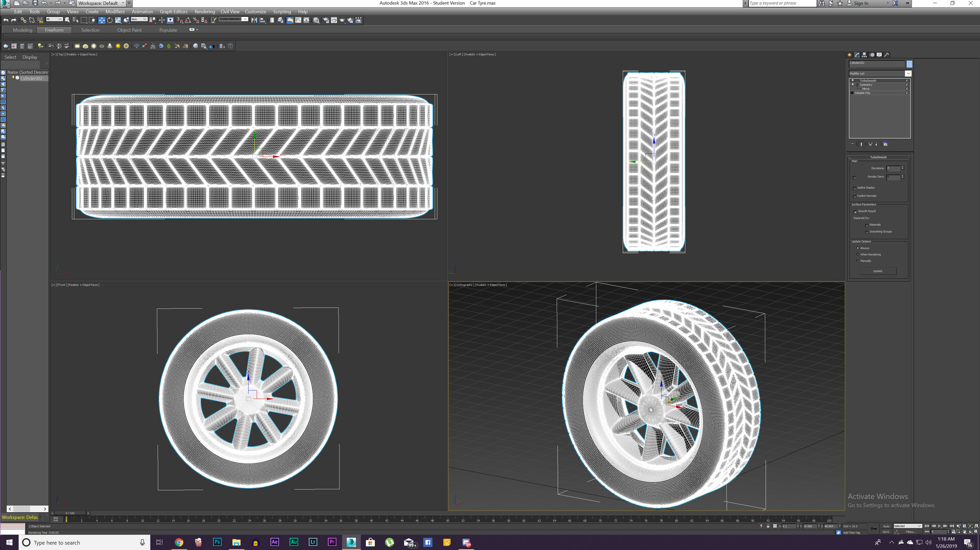
Task: Open the key filter Selected dropdown
Action: coord(908,526)
